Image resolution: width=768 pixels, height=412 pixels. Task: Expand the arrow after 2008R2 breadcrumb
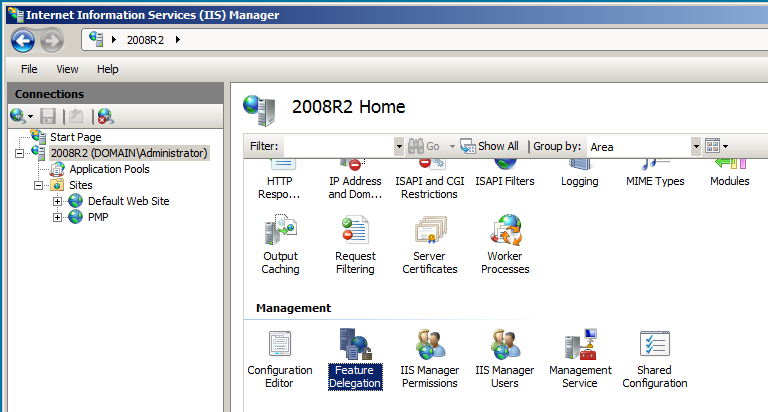[x=178, y=40]
